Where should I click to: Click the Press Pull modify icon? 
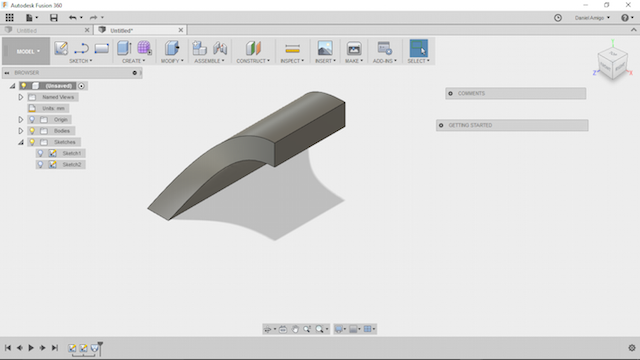pos(172,48)
